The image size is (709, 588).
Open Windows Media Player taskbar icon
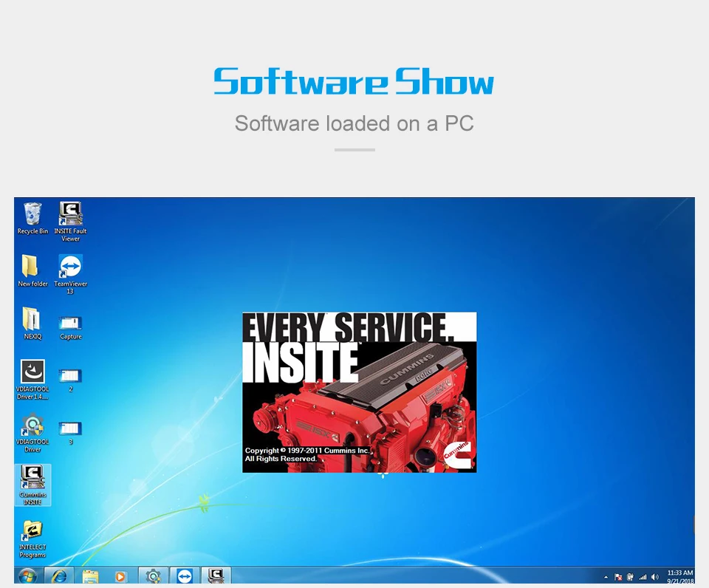tap(120, 576)
